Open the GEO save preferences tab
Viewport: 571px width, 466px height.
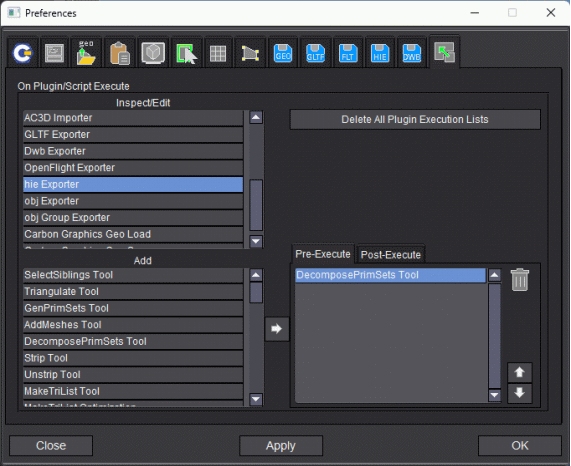(x=283, y=54)
